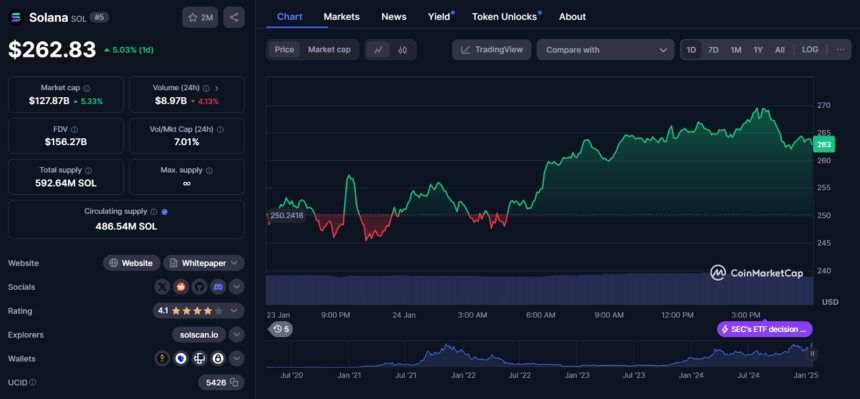Select the Market cap toggle
Screen dimensions: 860x399
pos(329,49)
